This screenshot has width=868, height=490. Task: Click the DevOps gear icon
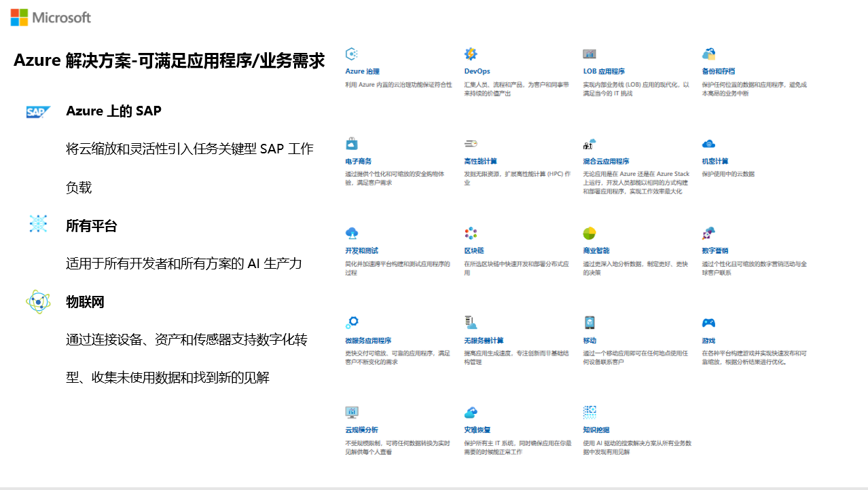(469, 53)
